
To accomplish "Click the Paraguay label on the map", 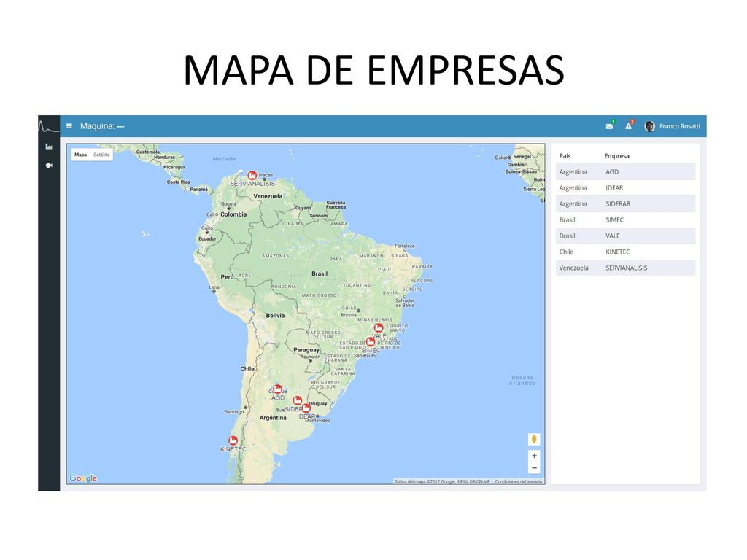I will click(x=306, y=349).
